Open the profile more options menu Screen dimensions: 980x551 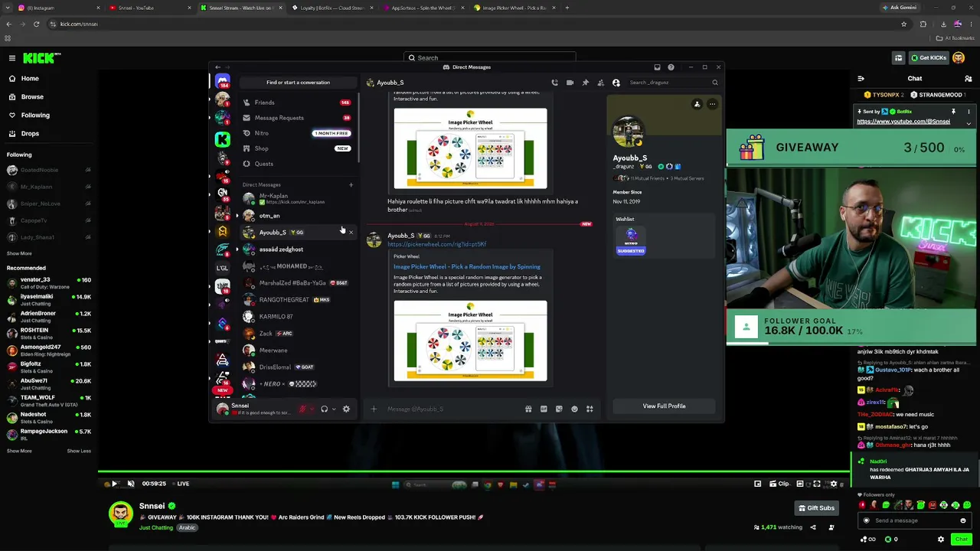coord(712,104)
